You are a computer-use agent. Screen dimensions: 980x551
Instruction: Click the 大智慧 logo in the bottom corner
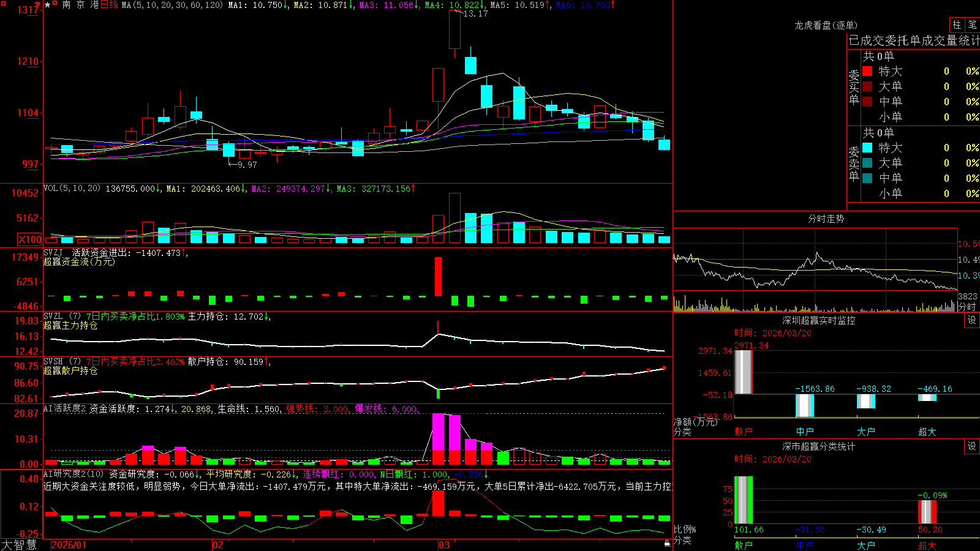[19, 544]
